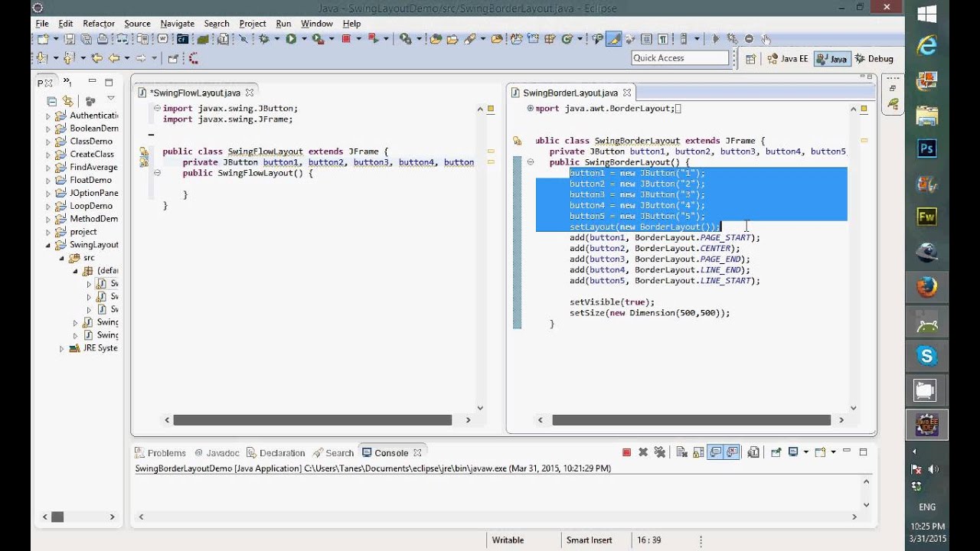Expand the Authentication project node
The height and width of the screenshot is (551, 980).
[48, 116]
